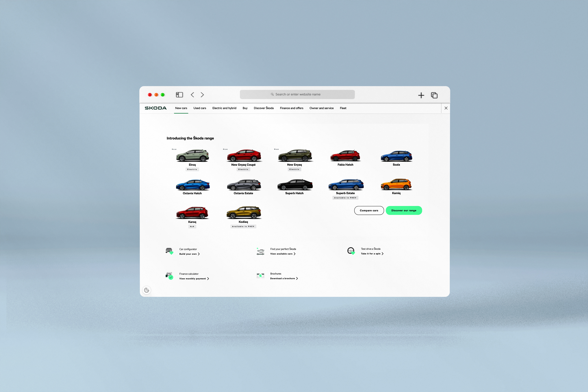
Task: Show the tab overview icon
Action: (x=434, y=95)
